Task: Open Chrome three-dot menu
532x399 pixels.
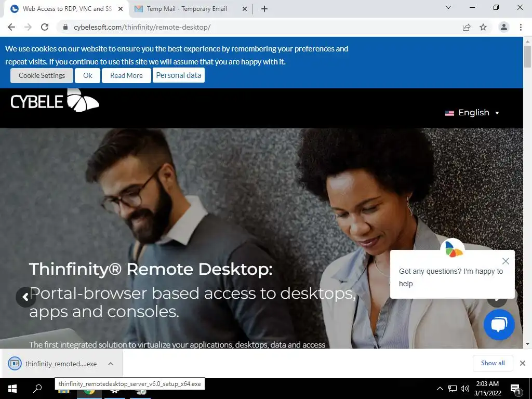Action: pyautogui.click(x=521, y=27)
